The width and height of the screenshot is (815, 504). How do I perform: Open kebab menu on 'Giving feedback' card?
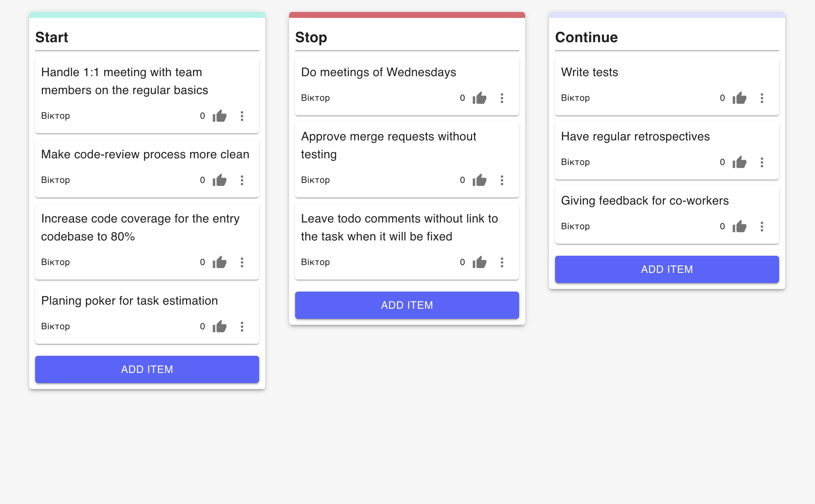(762, 227)
